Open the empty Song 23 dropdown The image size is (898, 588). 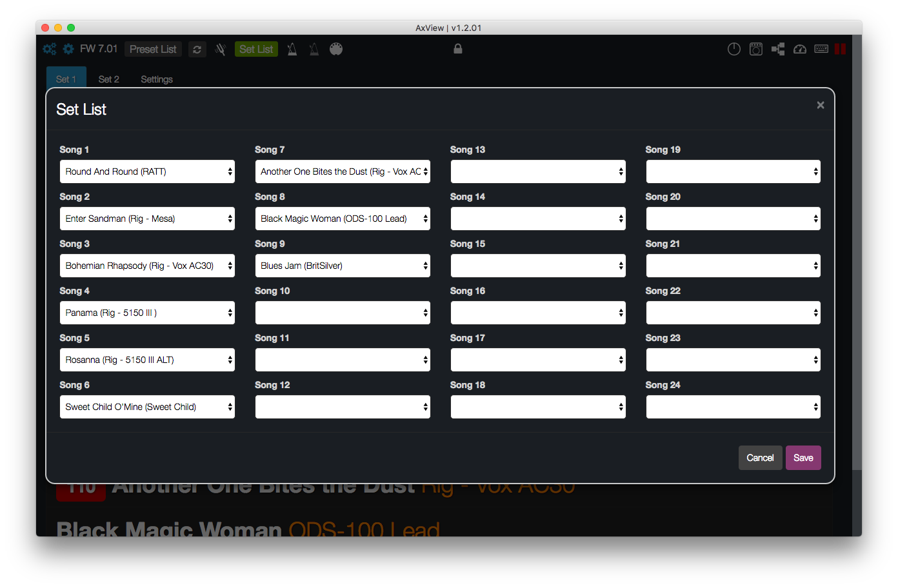(x=733, y=360)
